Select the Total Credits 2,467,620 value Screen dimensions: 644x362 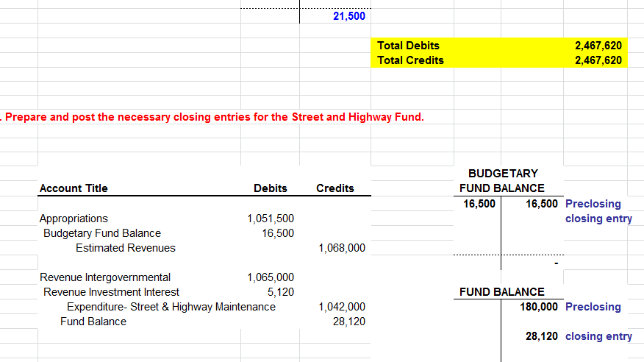point(598,60)
